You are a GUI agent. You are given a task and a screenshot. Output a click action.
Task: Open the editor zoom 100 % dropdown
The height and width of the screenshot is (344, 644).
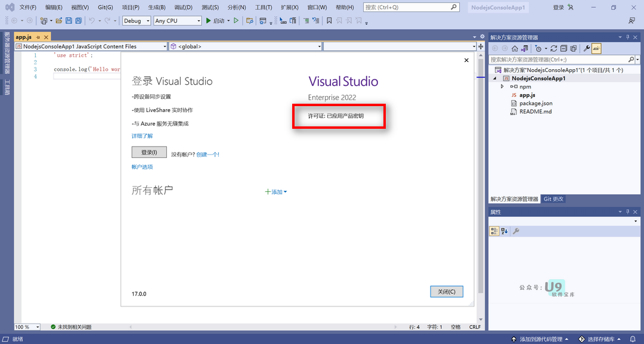pyautogui.click(x=27, y=327)
